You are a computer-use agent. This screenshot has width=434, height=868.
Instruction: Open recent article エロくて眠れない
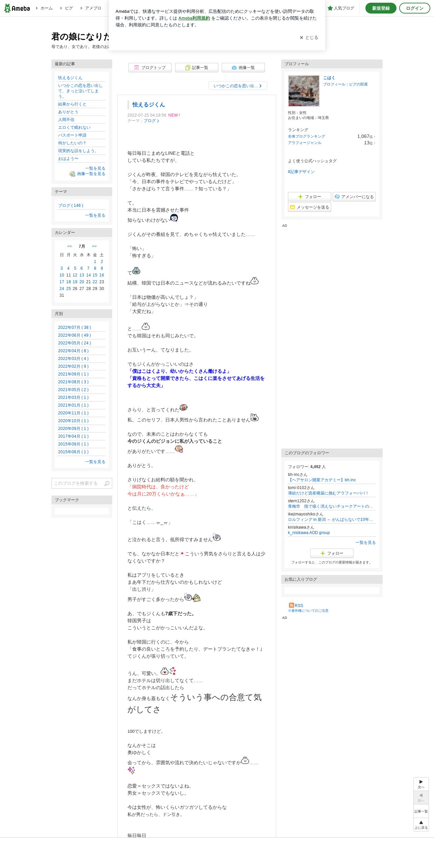[x=74, y=127]
